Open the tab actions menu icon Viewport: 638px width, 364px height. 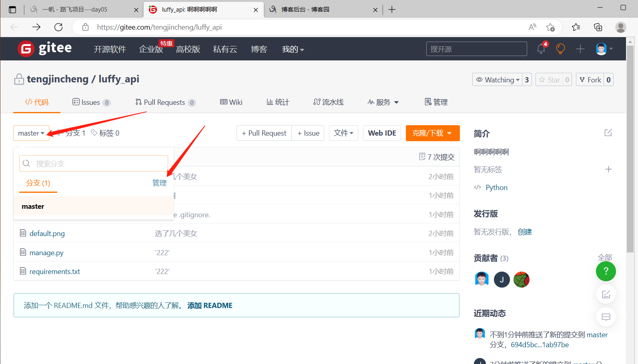tap(12, 10)
